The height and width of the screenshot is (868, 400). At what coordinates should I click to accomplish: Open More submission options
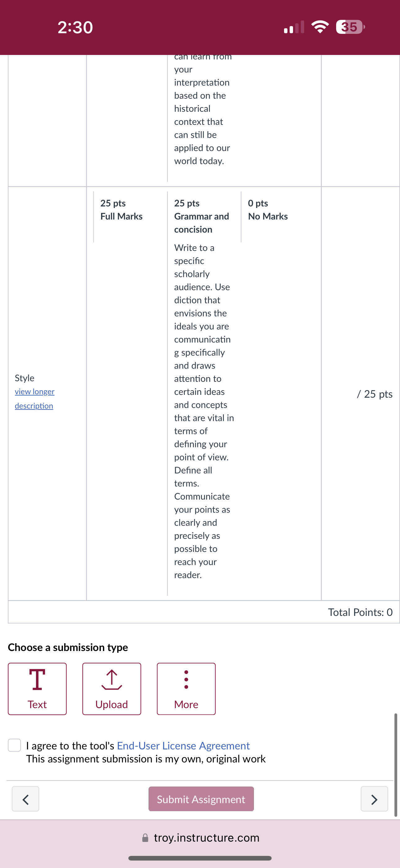point(186,689)
